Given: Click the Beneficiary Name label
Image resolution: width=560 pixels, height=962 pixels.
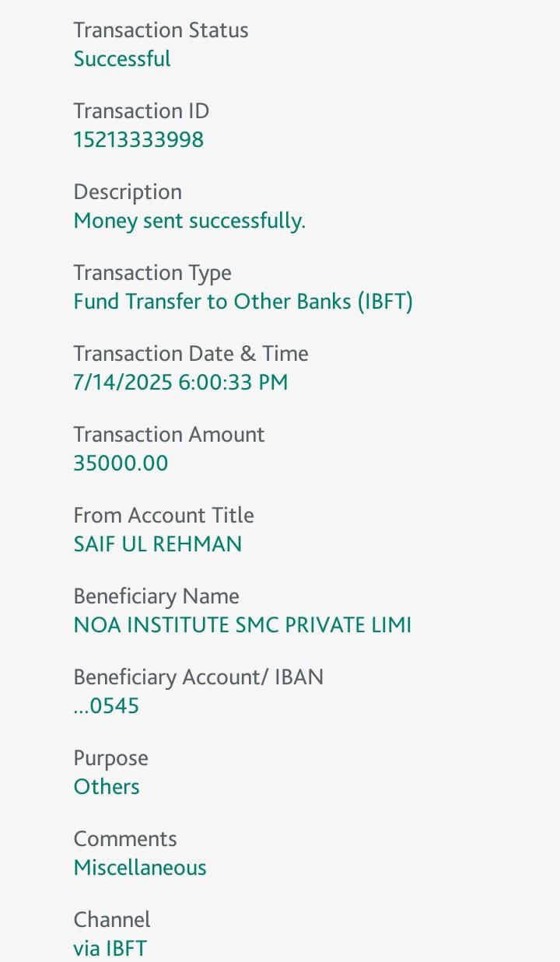Looking at the screenshot, I should coord(156,596).
